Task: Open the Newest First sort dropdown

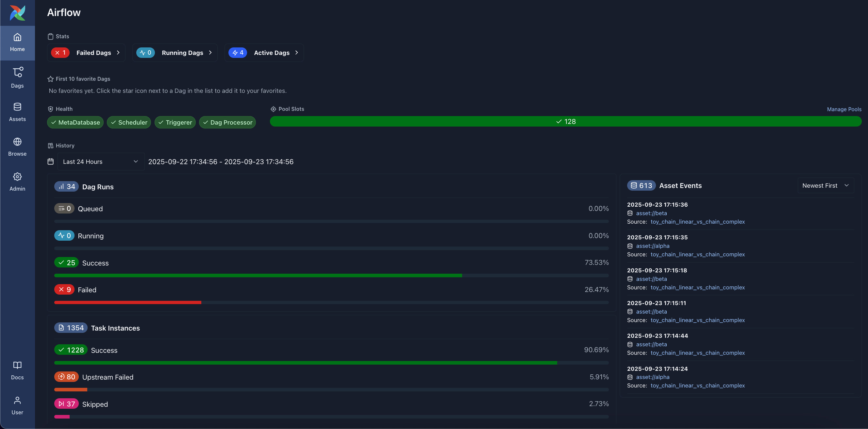Action: [826, 185]
